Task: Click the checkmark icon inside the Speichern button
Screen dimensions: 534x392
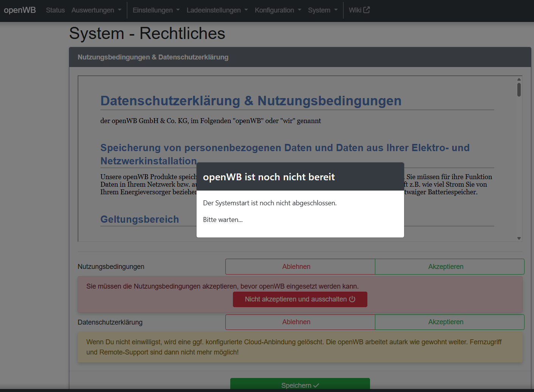Action: tap(316, 385)
